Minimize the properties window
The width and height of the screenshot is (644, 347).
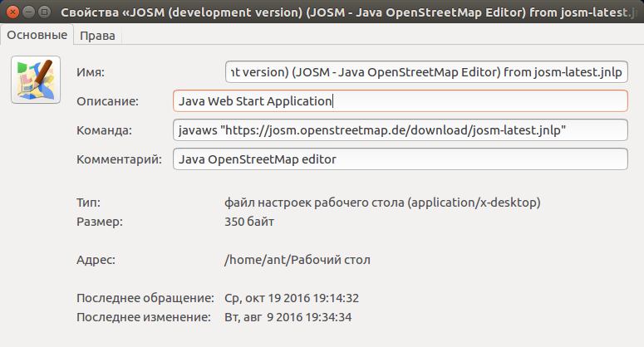[x=29, y=12]
